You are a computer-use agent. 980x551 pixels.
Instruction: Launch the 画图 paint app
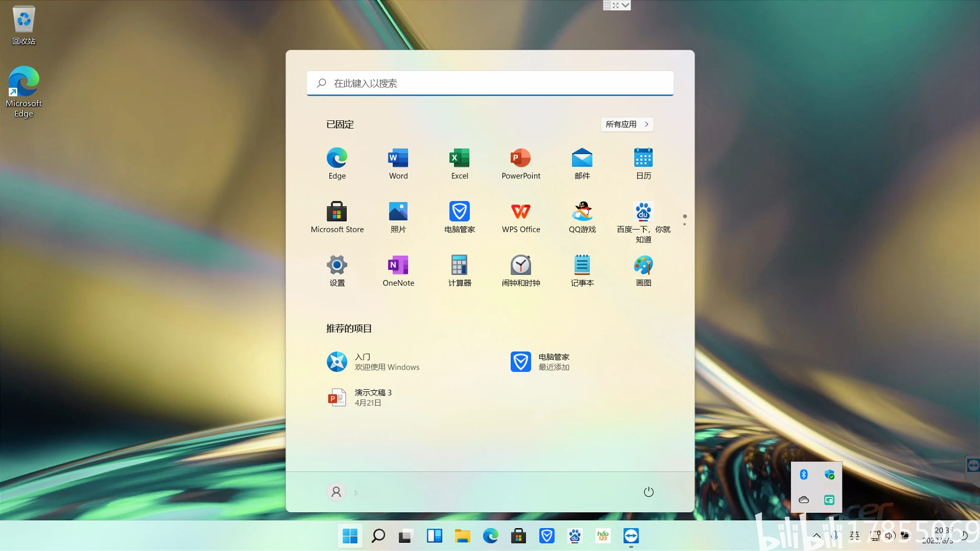click(643, 271)
